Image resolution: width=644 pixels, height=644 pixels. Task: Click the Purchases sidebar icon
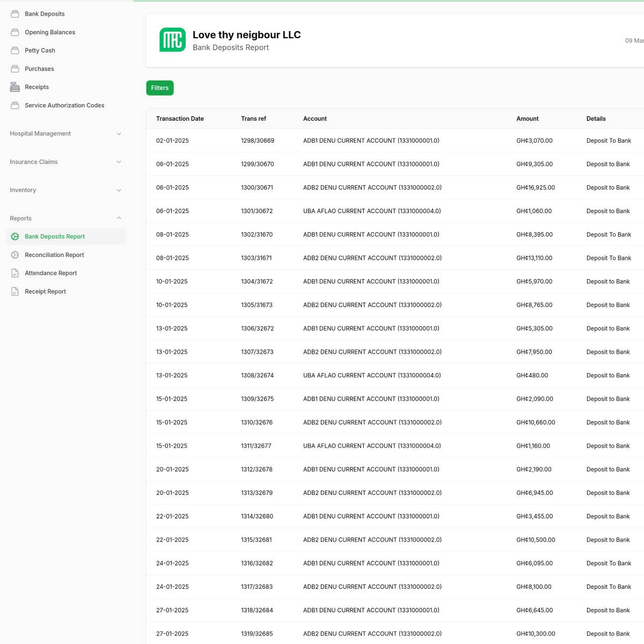[14, 68]
